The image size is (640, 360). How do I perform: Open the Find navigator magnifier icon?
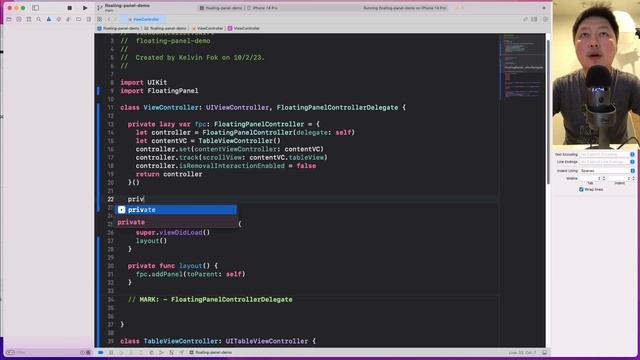point(39,19)
